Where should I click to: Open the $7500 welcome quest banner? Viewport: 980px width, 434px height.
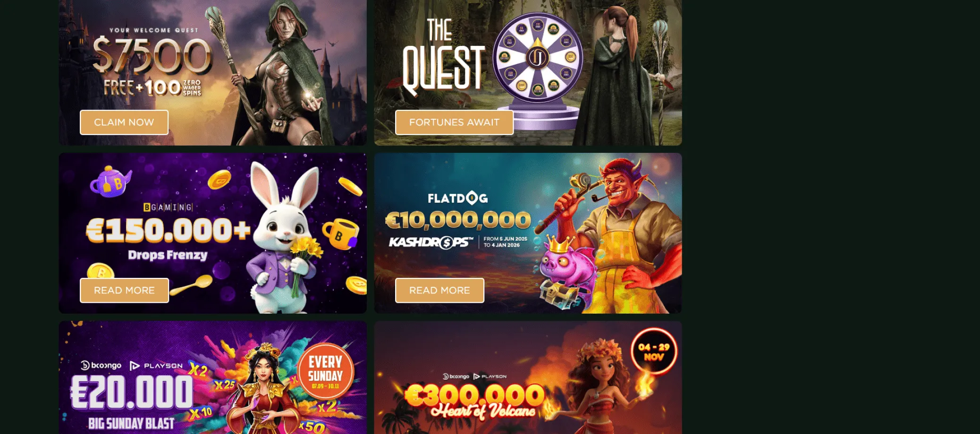pos(212,73)
